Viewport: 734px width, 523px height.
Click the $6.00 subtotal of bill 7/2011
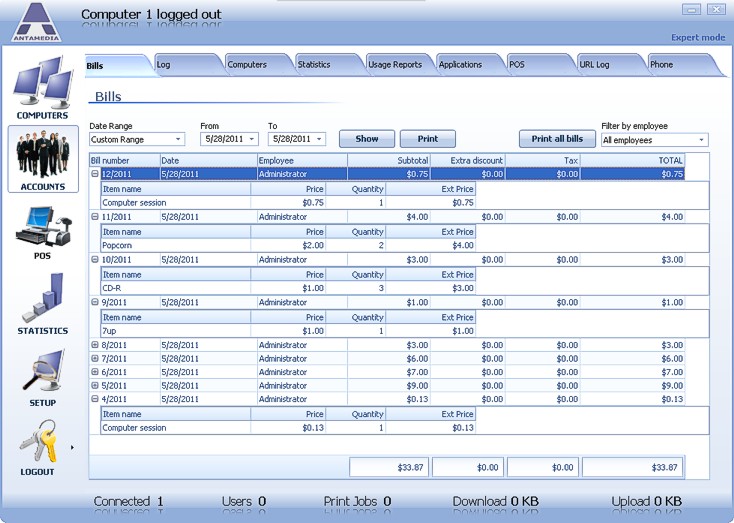417,358
